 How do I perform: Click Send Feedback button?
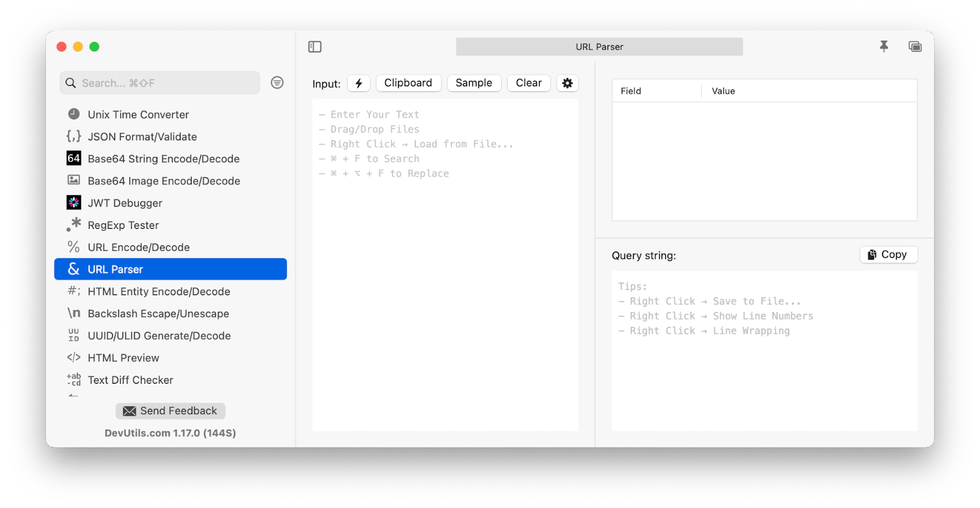coord(170,411)
